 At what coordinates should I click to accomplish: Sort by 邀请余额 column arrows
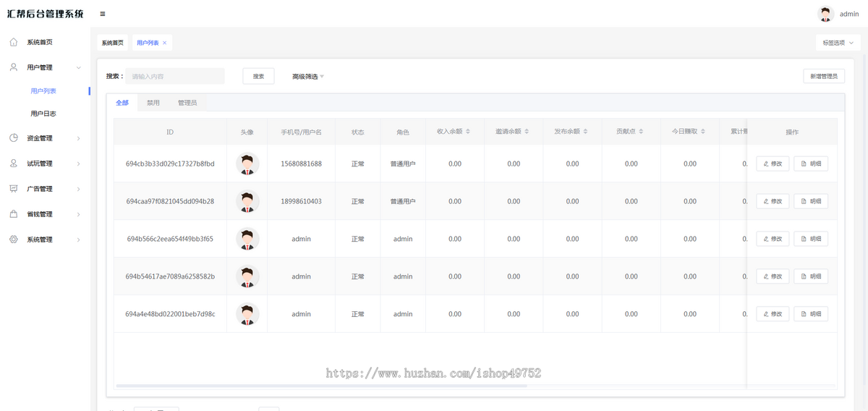(x=527, y=132)
